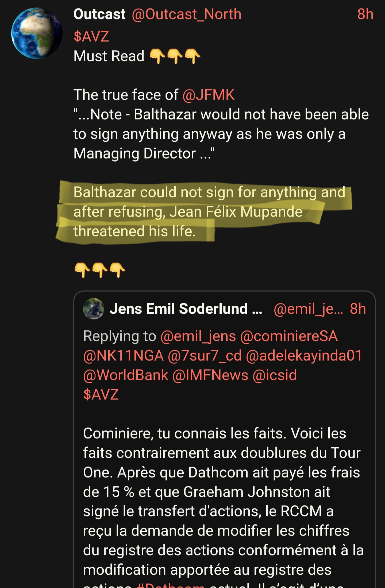Open the @NK11NGA mention
The width and height of the screenshot is (385, 588).
click(123, 356)
